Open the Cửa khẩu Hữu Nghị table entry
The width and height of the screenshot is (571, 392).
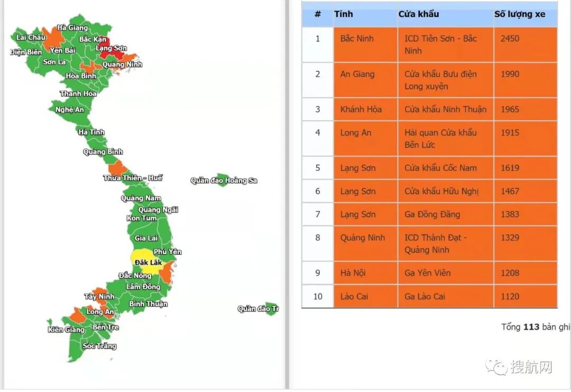[x=440, y=191]
